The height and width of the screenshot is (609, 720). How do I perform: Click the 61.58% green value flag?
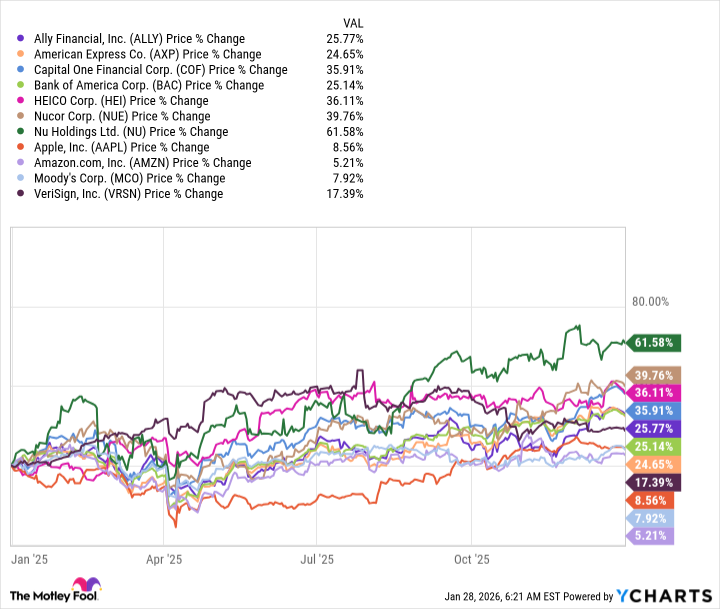point(650,343)
